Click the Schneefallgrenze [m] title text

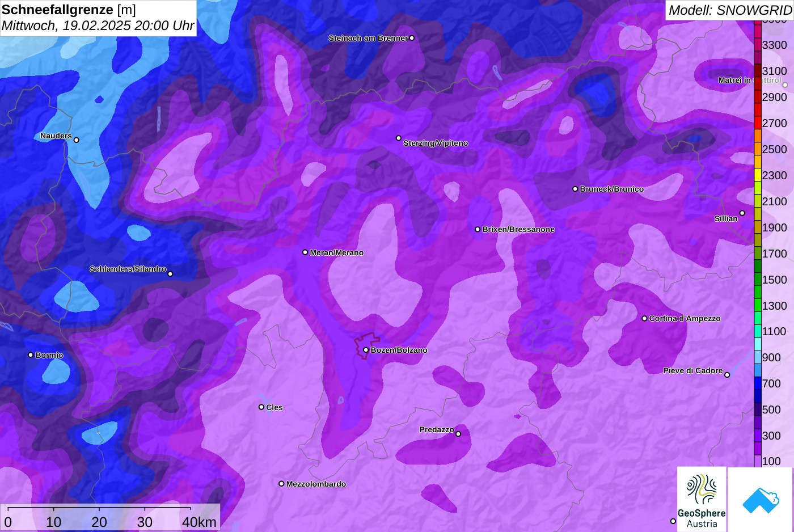[69, 10]
